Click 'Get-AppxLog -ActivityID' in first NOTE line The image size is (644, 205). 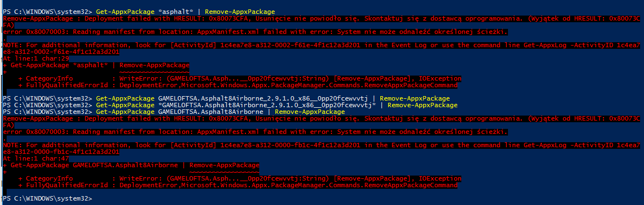click(570, 45)
